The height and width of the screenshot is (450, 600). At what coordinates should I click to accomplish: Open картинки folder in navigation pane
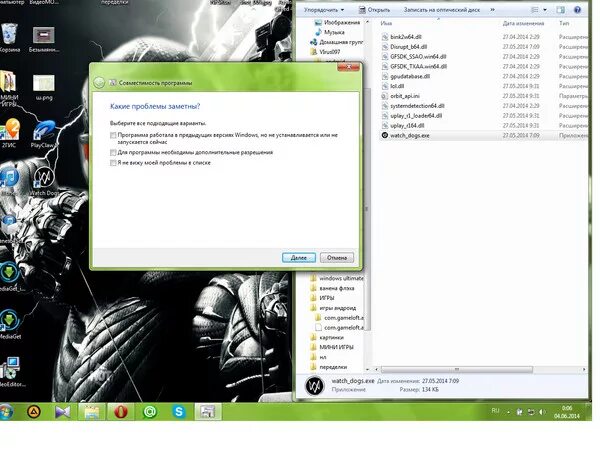[331, 338]
